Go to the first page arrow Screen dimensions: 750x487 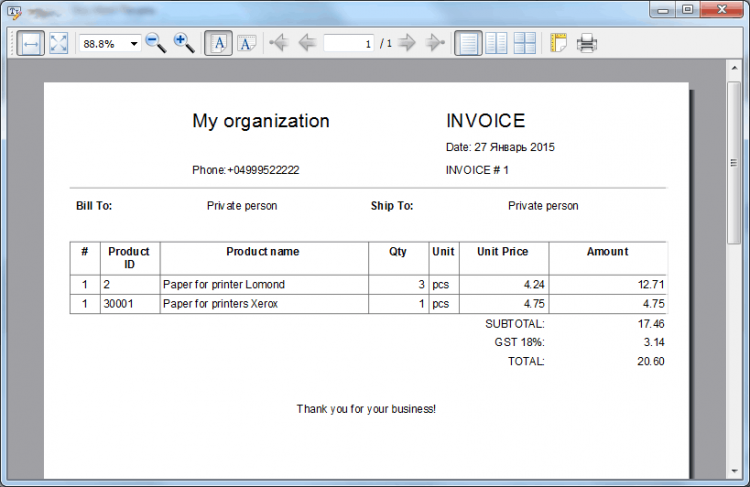(279, 43)
